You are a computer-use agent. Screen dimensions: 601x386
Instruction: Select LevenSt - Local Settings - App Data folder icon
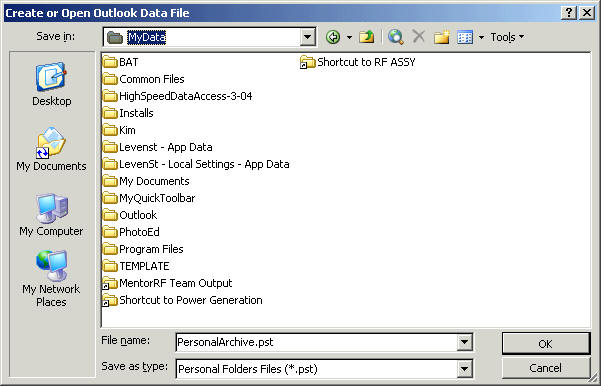pos(110,164)
